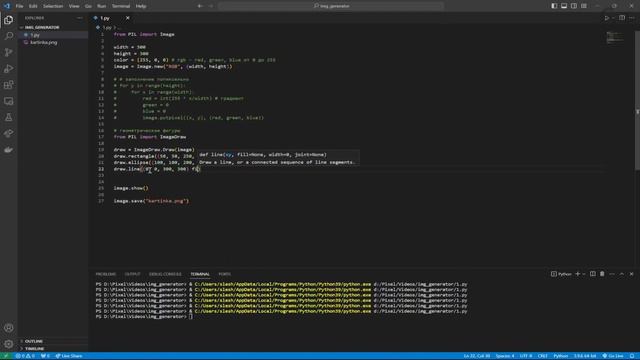Image resolution: width=640 pixels, height=360 pixels.
Task: Click errors and warnings count in status bar
Action: tap(25, 356)
